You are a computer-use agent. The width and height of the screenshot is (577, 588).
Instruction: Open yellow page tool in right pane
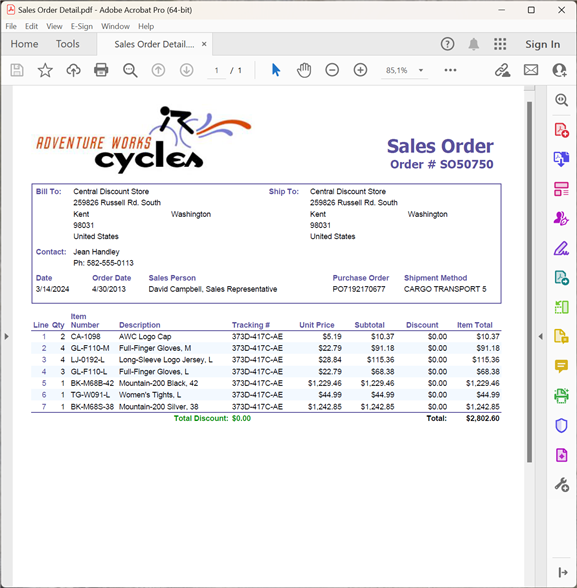[x=561, y=336]
